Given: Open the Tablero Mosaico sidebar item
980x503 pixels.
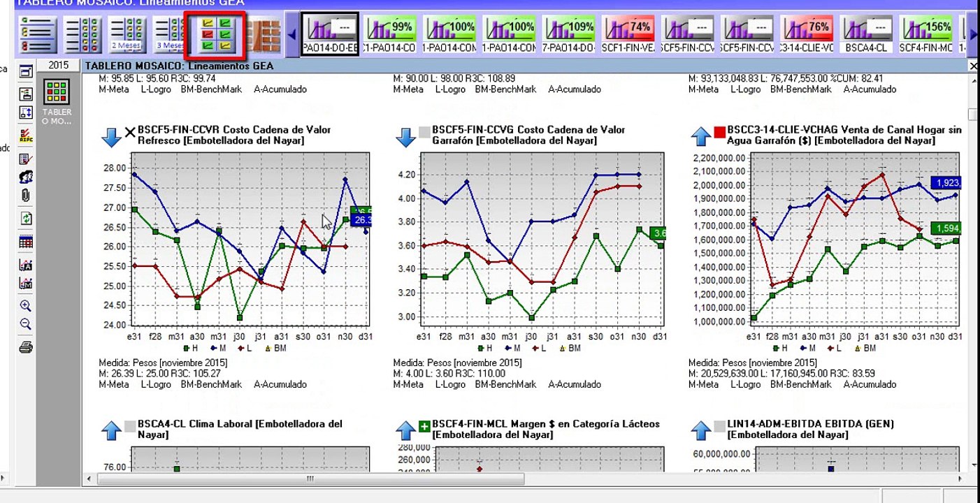Looking at the screenshot, I should [57, 102].
